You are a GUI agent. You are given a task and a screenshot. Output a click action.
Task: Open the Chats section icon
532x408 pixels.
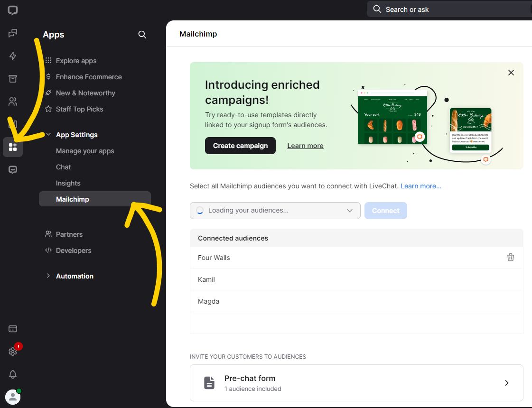tap(12, 33)
